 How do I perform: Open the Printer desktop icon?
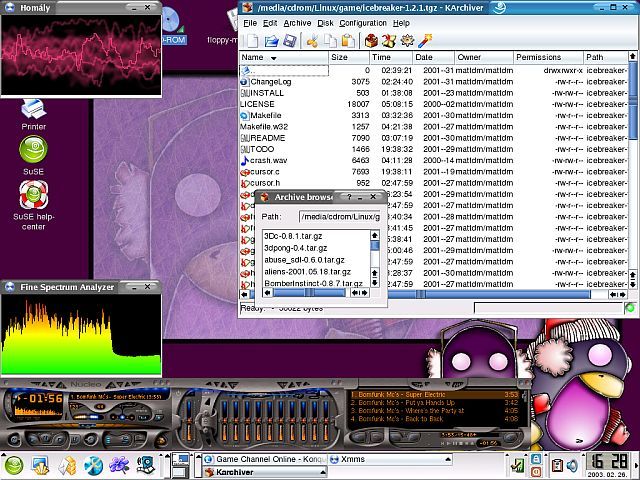click(x=33, y=114)
